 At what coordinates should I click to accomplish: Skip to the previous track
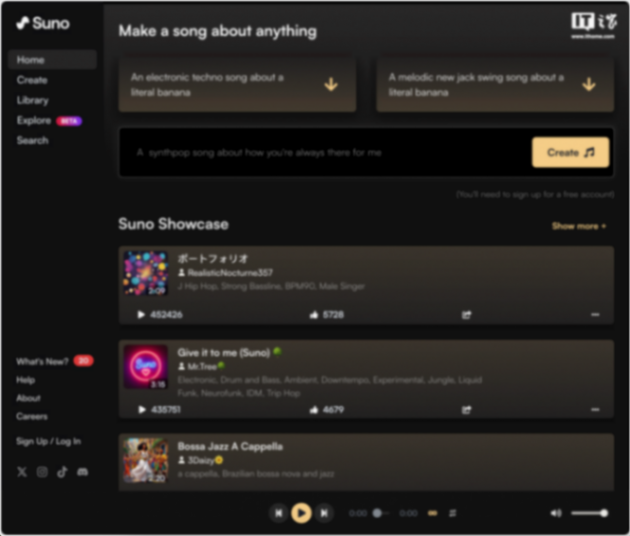(278, 513)
